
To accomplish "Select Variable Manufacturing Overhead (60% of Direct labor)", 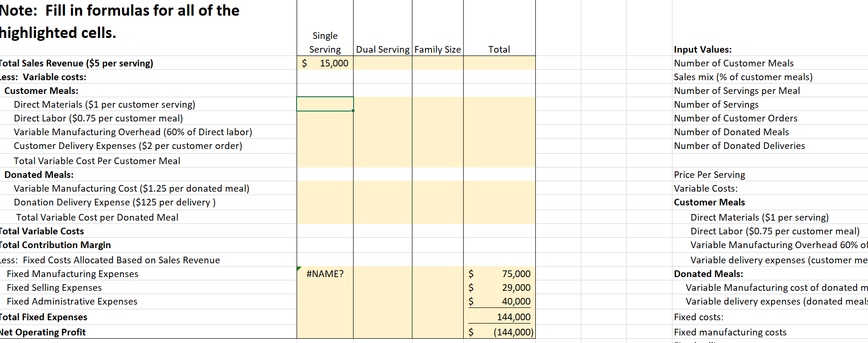I will click(x=133, y=132).
